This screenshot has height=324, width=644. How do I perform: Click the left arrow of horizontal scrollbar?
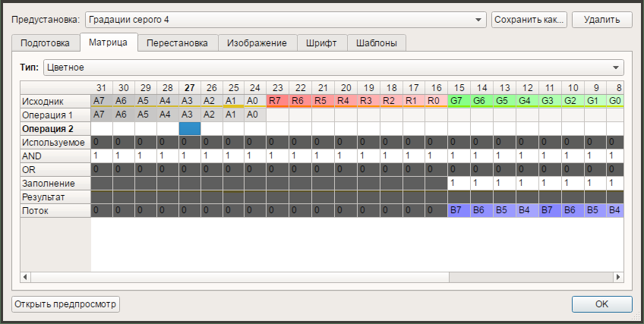(25, 277)
